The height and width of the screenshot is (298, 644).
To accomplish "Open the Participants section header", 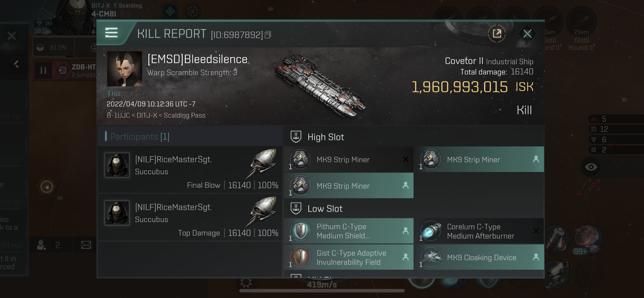I will (140, 137).
